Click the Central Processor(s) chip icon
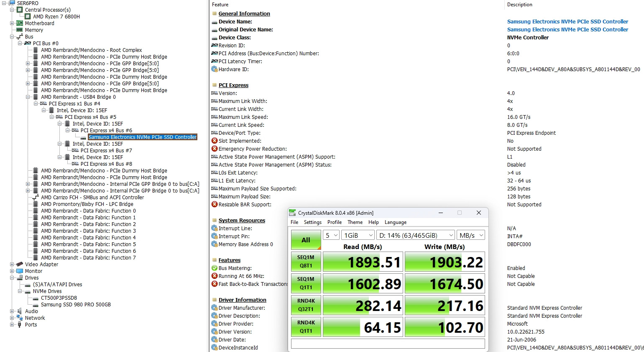The height and width of the screenshot is (352, 644). pos(20,10)
